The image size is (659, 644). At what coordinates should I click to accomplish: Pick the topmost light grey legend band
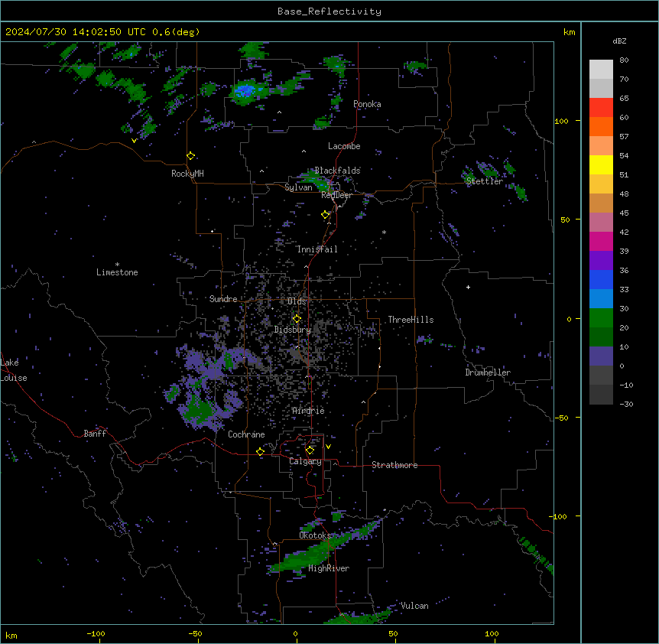(601, 70)
